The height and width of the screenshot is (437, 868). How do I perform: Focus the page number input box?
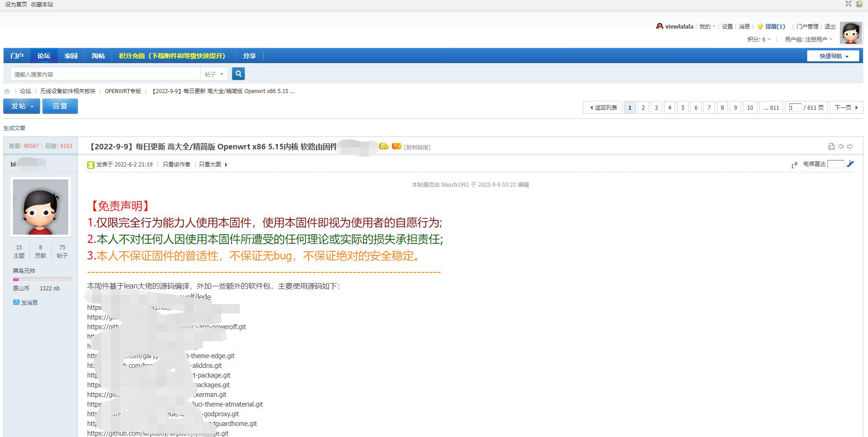(795, 108)
